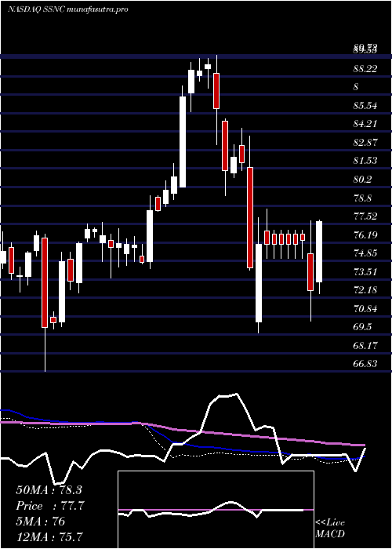Click the 5MA : 76 readout
392x549 pixels.
(x=41, y=522)
